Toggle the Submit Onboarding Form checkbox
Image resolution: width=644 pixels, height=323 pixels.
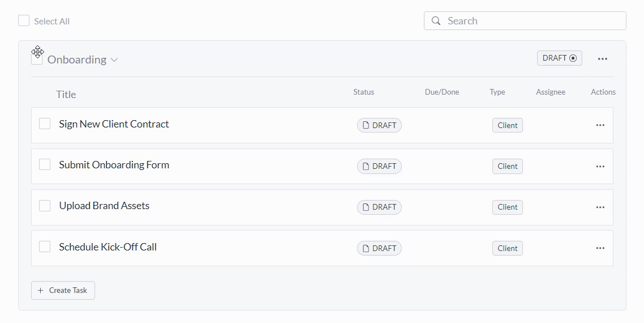click(45, 165)
